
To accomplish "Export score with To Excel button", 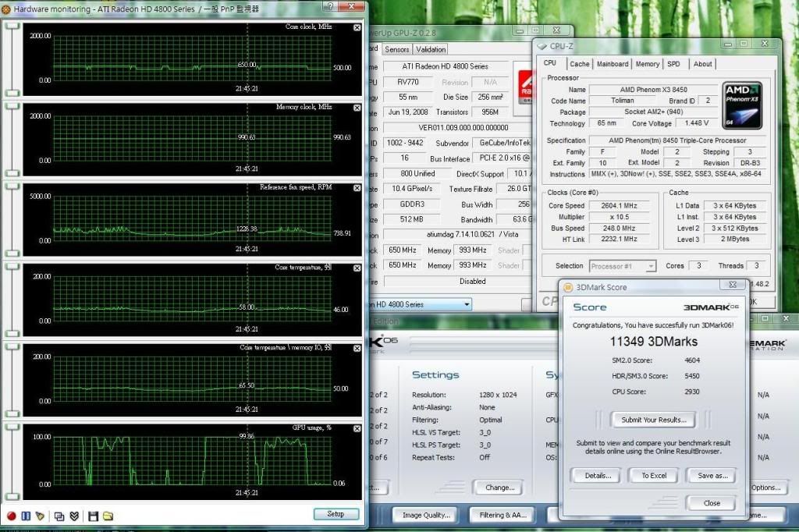I will (654, 475).
